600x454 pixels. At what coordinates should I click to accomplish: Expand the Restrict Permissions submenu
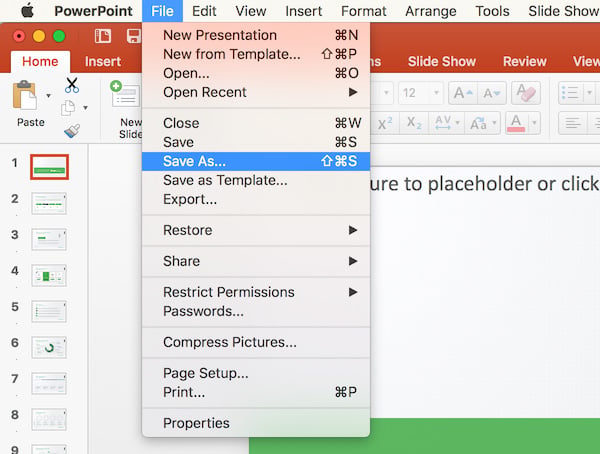tap(256, 292)
